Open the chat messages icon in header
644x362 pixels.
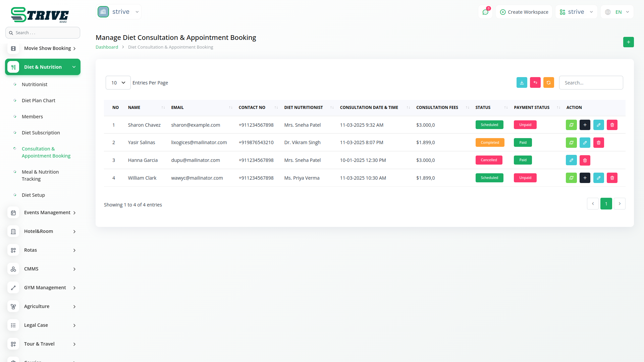tap(485, 12)
